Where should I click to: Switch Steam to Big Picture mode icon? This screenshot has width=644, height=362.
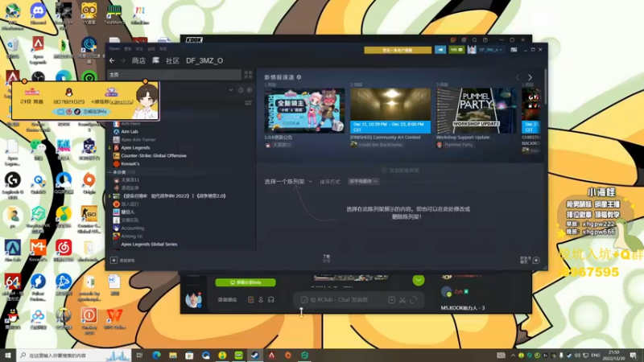coord(514,50)
